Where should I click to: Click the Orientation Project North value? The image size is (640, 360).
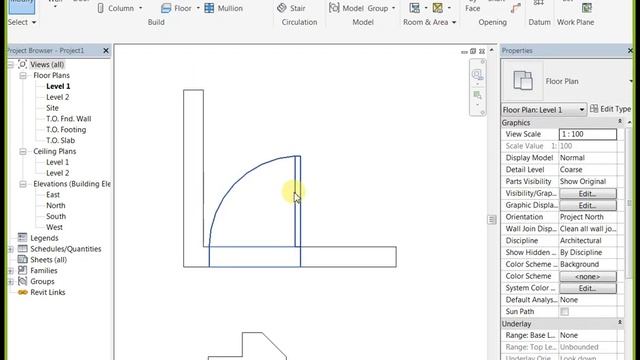click(x=588, y=217)
